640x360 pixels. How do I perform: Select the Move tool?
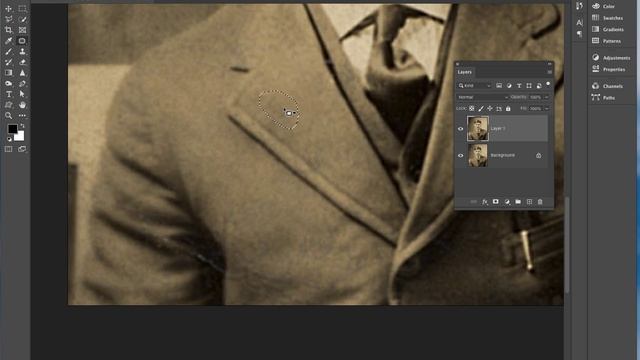pyautogui.click(x=8, y=8)
